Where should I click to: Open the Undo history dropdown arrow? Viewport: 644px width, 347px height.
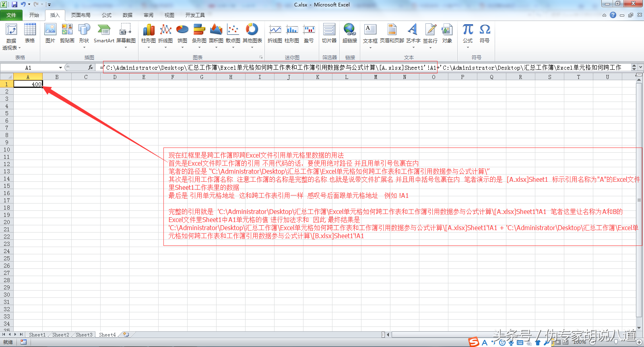coord(29,4)
